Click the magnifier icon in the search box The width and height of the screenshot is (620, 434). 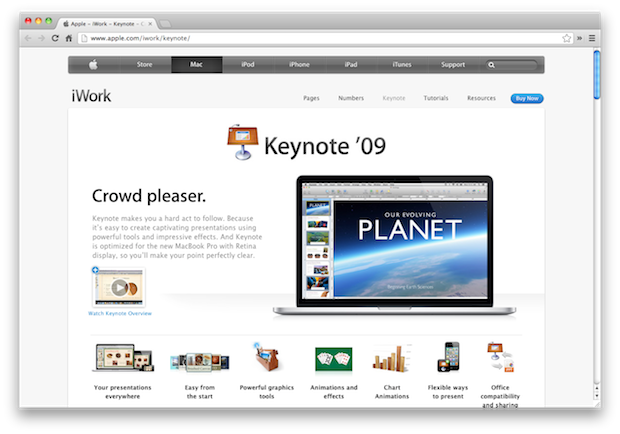pyautogui.click(x=491, y=65)
